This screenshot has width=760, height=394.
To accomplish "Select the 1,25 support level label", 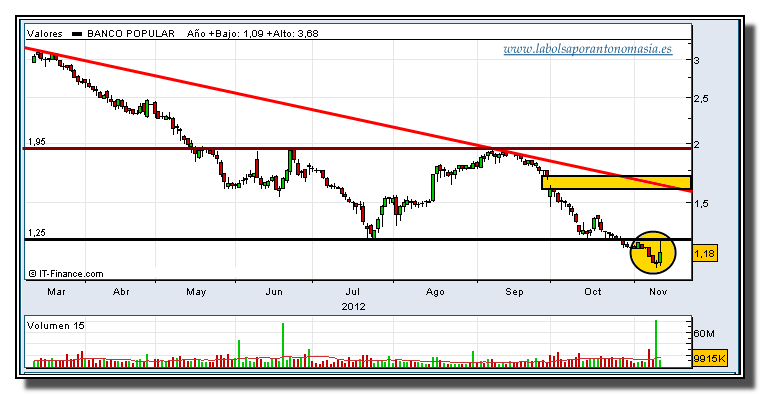I will (x=37, y=233).
